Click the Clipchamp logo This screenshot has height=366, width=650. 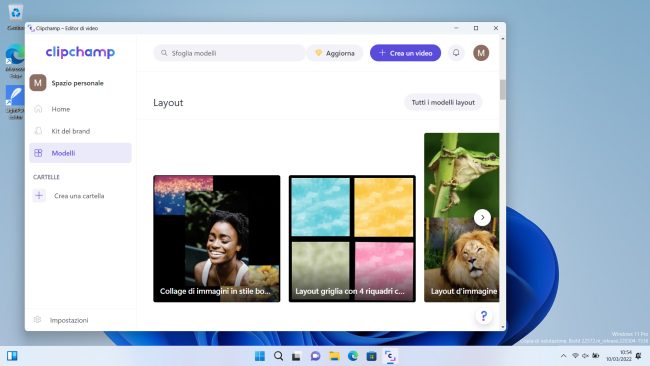(80, 52)
